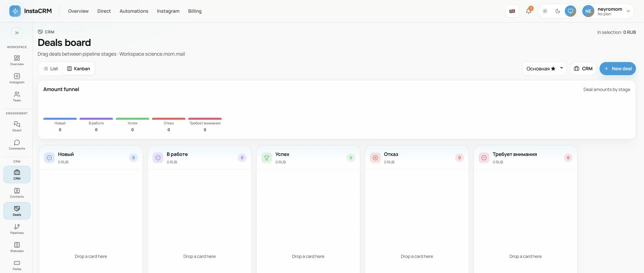The image size is (644, 273).
Task: Open Comments in the sidebar
Action: click(17, 145)
